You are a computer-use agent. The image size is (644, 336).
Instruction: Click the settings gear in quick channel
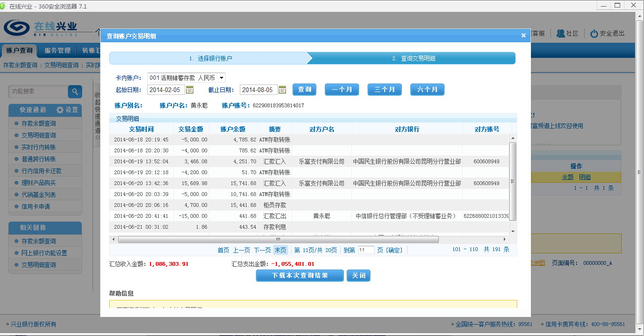[60, 110]
